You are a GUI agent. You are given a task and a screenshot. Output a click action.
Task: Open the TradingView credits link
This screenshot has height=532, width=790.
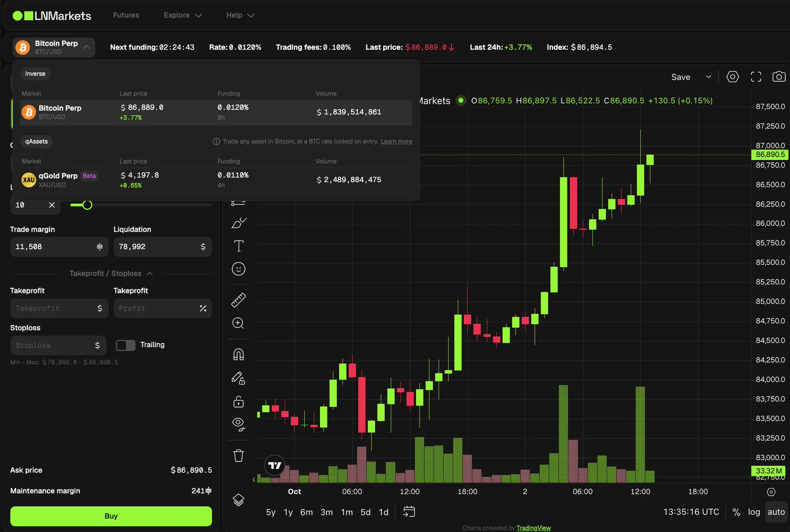coord(533,528)
